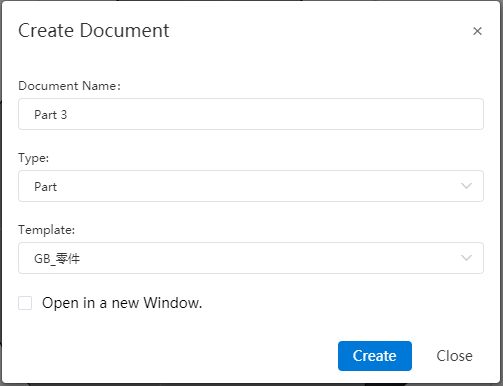
Task: Click the 'Open in a new Window.' label
Action: 122,303
